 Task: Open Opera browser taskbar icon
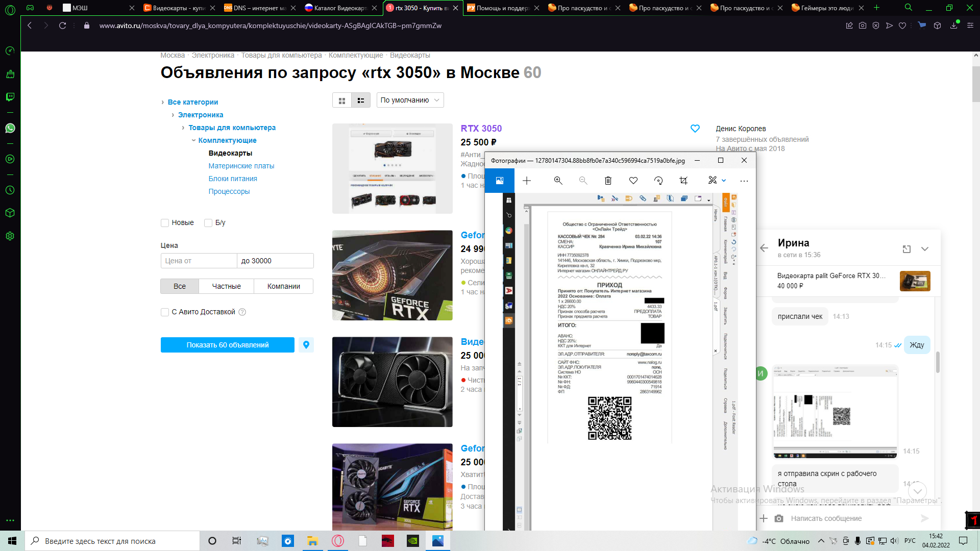tap(338, 541)
